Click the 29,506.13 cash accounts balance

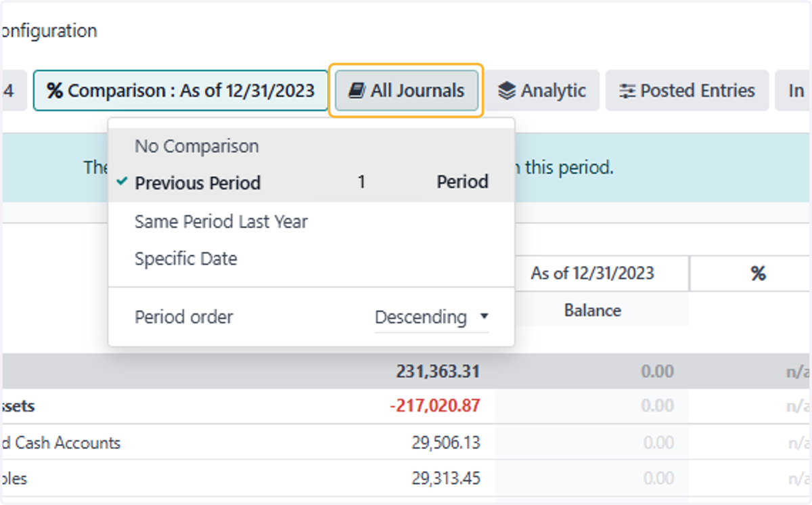pyautogui.click(x=446, y=443)
